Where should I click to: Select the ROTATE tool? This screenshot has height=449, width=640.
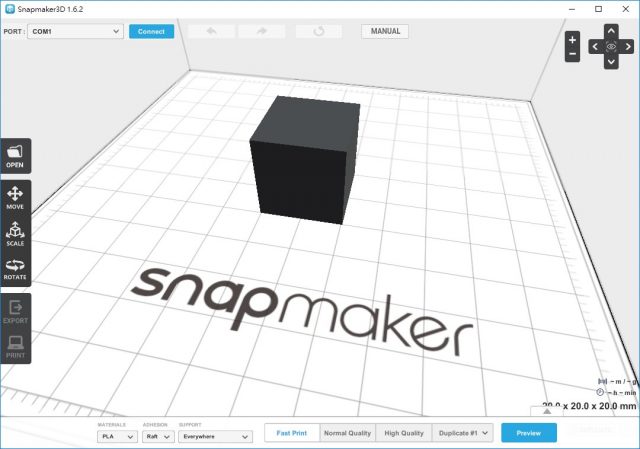(15, 269)
